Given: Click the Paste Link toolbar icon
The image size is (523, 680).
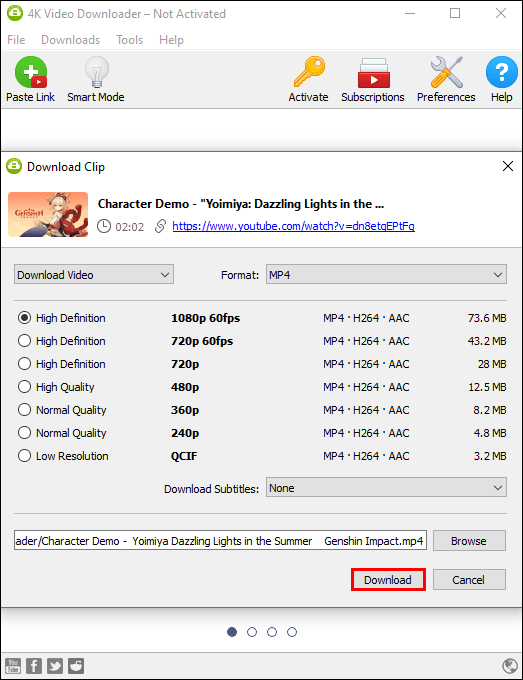Looking at the screenshot, I should tap(31, 72).
